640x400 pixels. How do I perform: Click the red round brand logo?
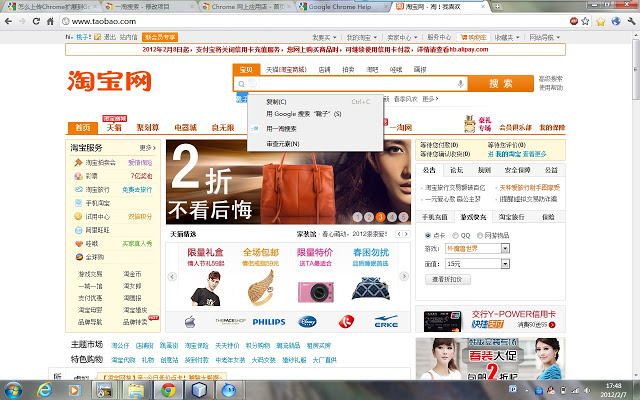pyautogui.click(x=346, y=322)
